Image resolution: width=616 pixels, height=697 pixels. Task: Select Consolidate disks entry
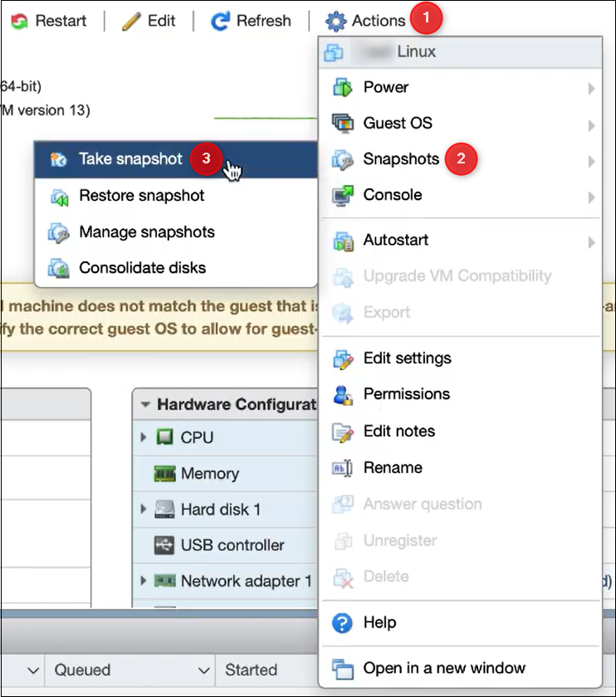pos(176,268)
